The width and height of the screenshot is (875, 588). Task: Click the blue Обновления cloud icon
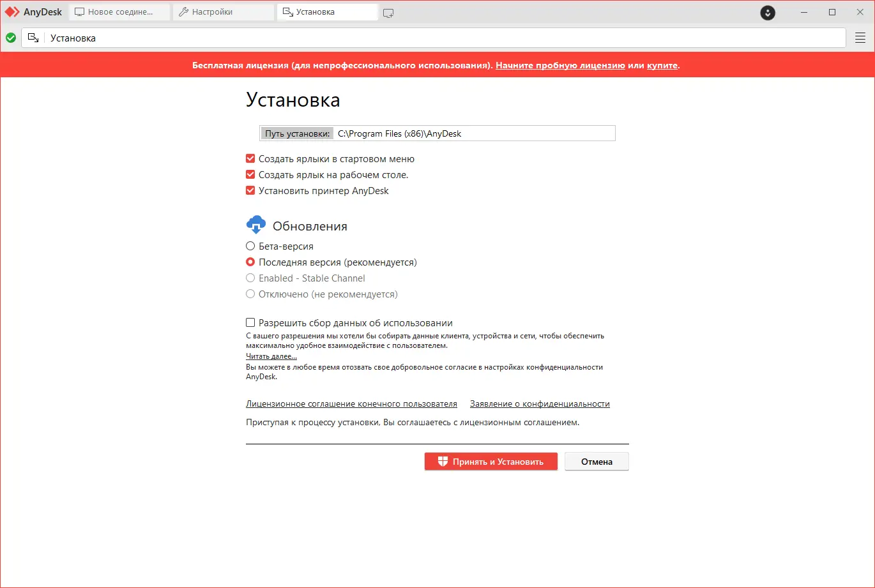(255, 224)
